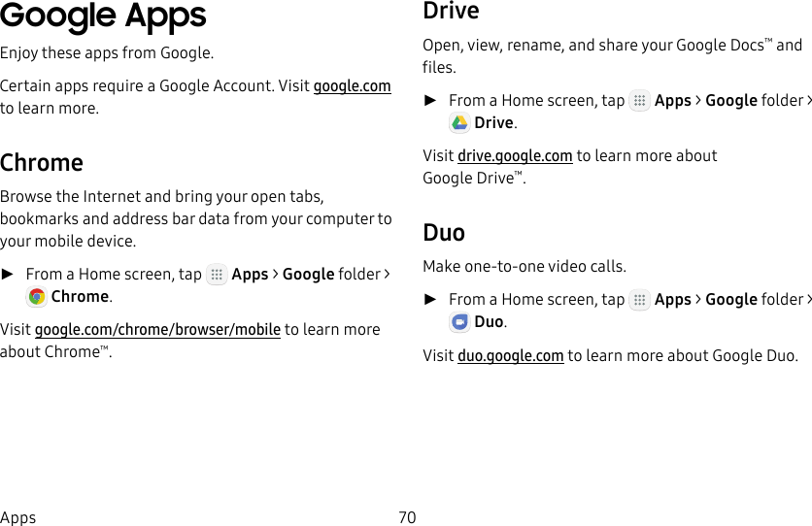Viewport: 812px width, 526px height.
Task: Click the arrow bullet in Duo section
Action: 430,300
